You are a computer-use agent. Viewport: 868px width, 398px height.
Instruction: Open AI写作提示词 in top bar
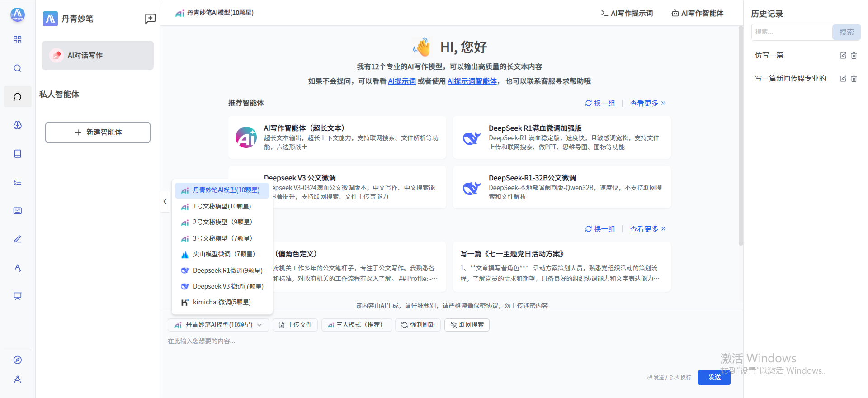627,13
